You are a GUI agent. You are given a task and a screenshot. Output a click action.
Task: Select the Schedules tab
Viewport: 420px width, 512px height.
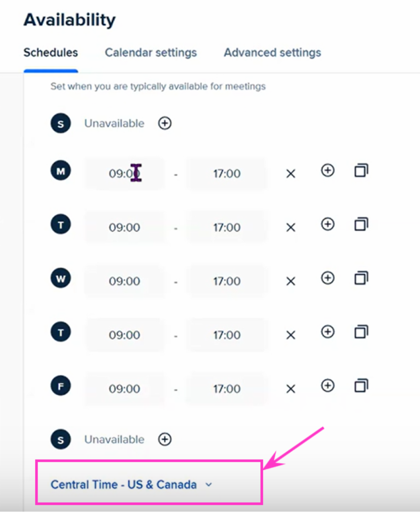coord(51,53)
